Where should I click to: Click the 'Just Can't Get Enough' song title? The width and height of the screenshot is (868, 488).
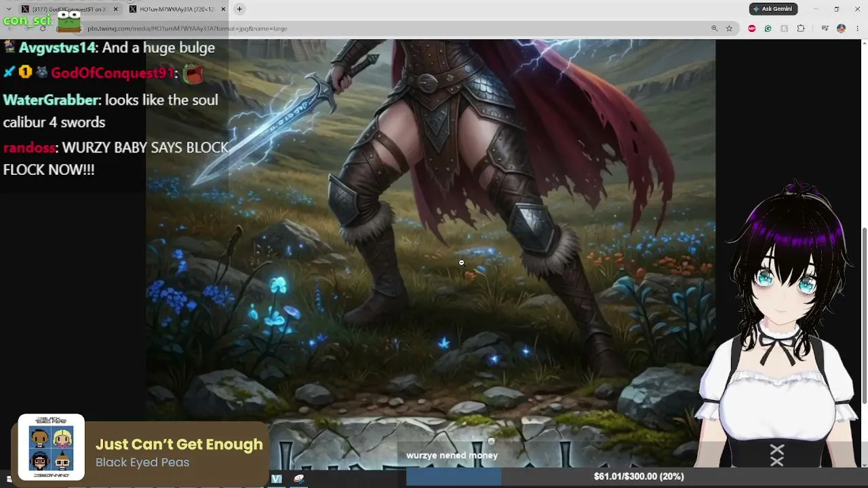[x=179, y=445]
